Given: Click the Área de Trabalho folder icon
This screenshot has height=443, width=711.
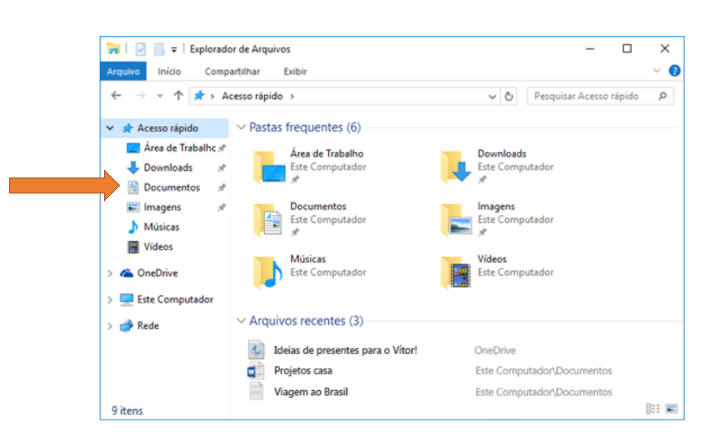Looking at the screenshot, I should pos(269,167).
